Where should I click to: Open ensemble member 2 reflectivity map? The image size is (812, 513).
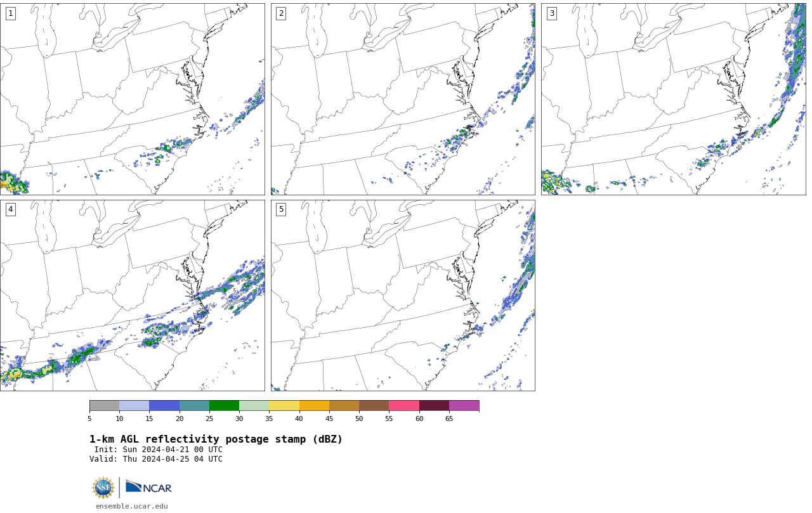pos(403,99)
